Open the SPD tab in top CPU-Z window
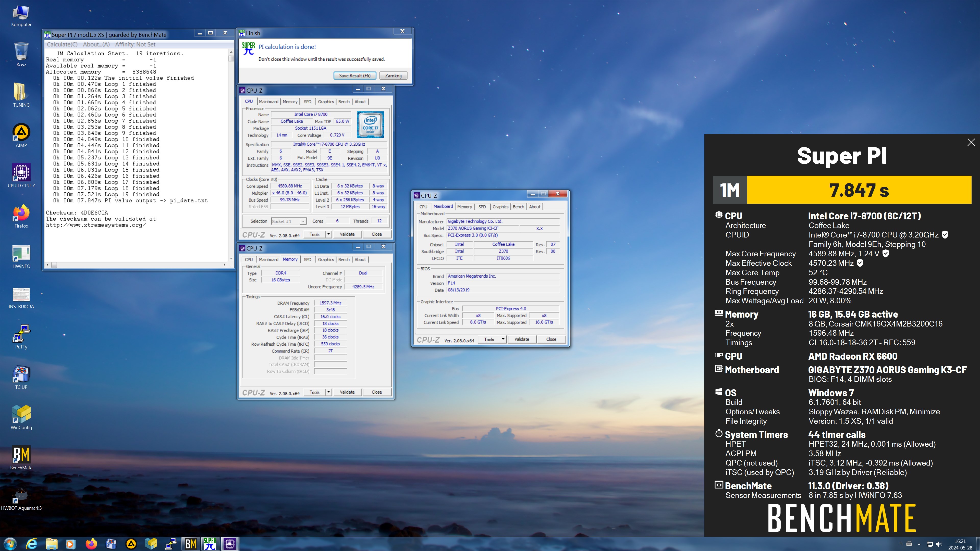Screen dimensions: 980x551 pyautogui.click(x=307, y=102)
